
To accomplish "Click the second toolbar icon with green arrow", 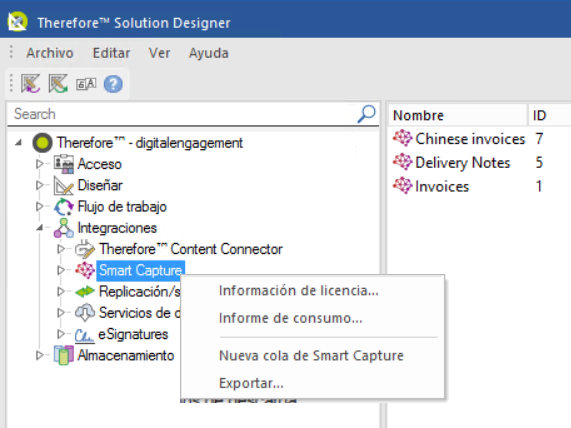I will tap(58, 84).
